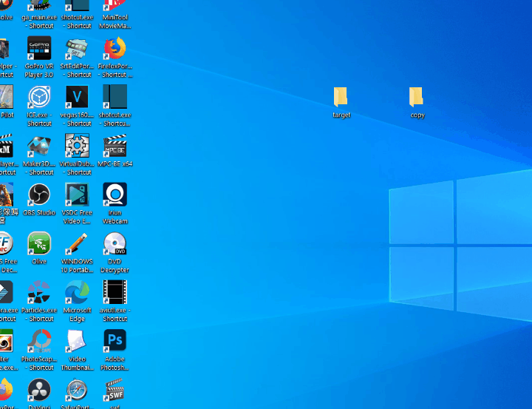Click the Video Thumbnails icon

point(77,341)
